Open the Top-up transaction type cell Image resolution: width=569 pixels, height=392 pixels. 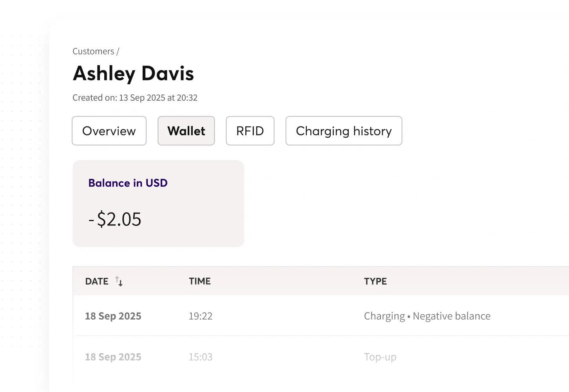coord(380,357)
